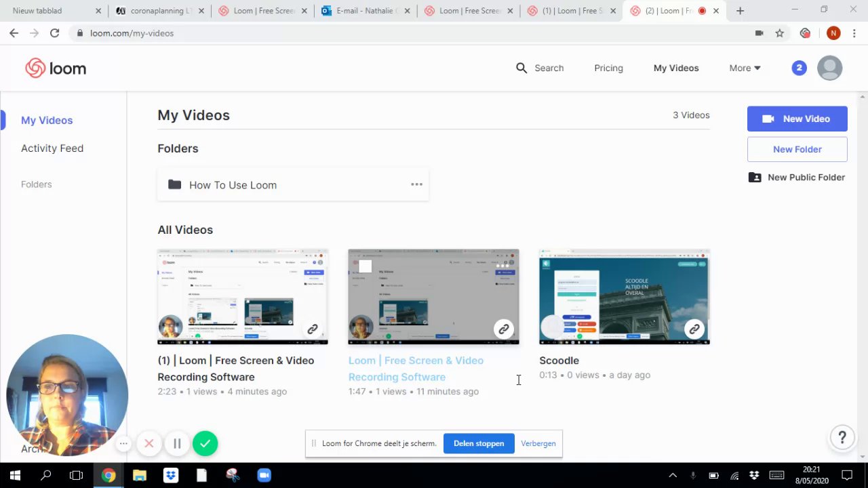Open the Loom extension icon in toolbar
The image size is (868, 488).
(805, 33)
